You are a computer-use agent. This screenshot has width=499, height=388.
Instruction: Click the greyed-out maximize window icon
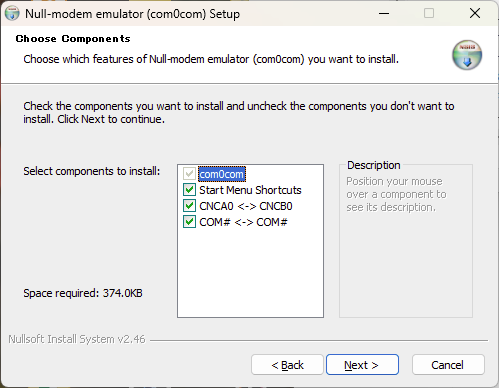point(429,13)
